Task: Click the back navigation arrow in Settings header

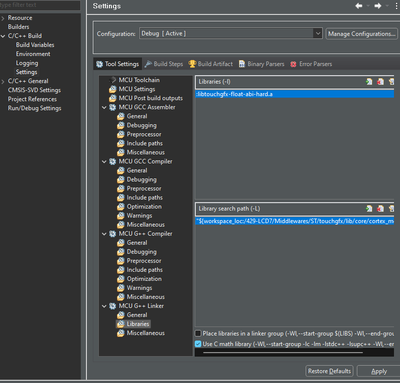Action: pos(359,6)
